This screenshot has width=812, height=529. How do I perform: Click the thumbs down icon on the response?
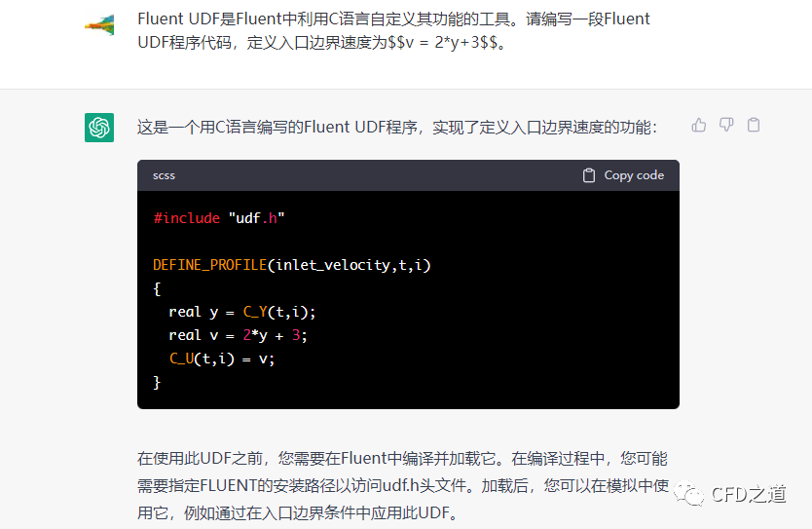[726, 125]
